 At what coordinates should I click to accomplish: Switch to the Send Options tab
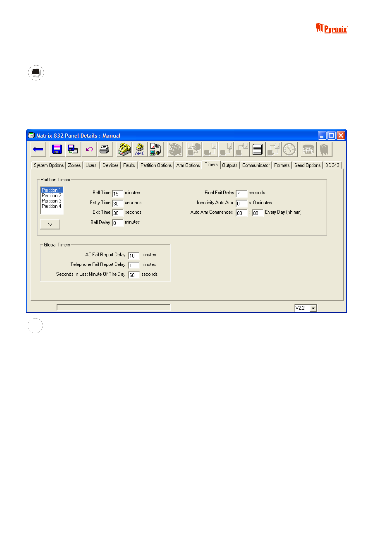[307, 165]
